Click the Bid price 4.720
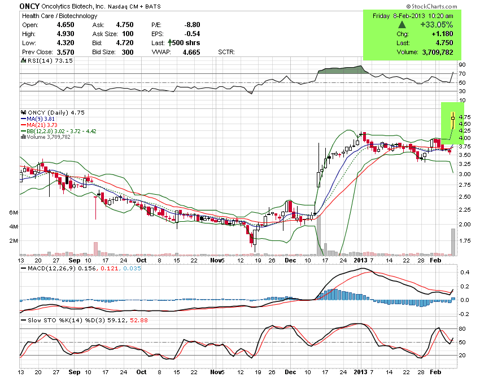The image size is (480, 377). pyautogui.click(x=124, y=43)
